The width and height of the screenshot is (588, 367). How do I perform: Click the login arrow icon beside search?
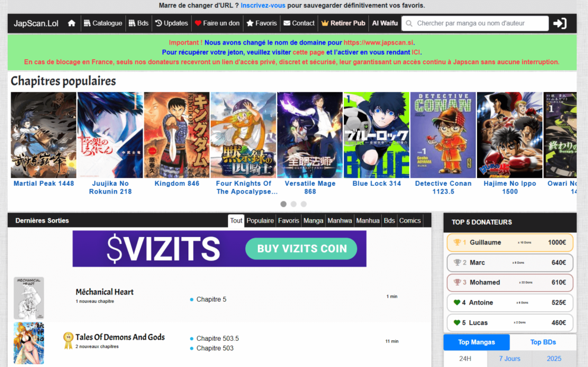click(x=559, y=23)
